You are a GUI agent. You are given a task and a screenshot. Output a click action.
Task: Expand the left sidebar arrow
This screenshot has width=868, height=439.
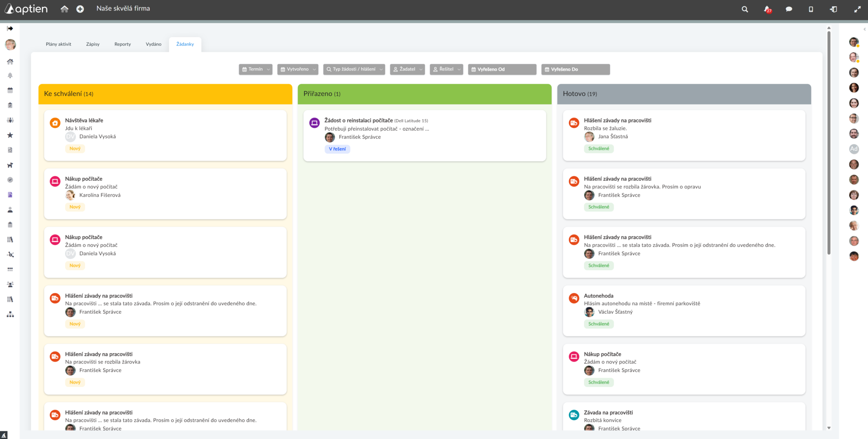tap(10, 28)
